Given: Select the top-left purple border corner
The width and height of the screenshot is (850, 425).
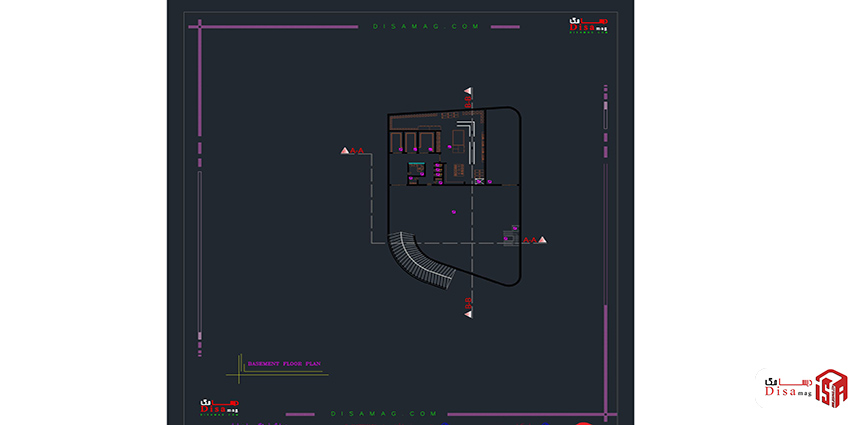Looking at the screenshot, I should [204, 28].
